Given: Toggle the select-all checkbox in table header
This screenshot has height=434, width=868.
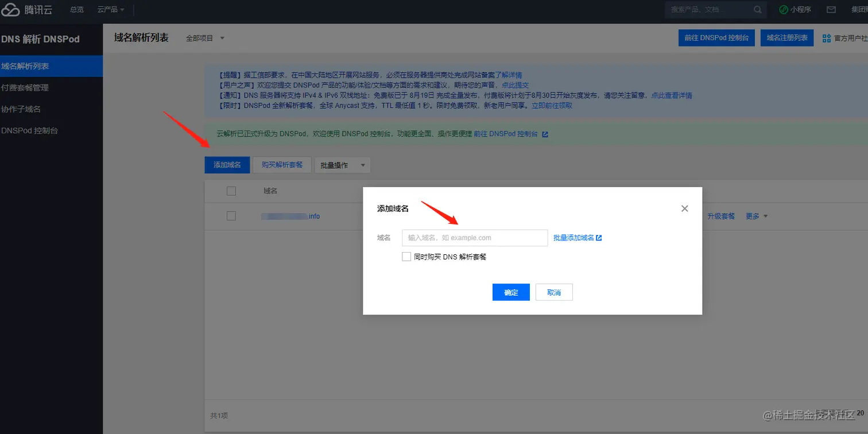Looking at the screenshot, I should point(231,191).
